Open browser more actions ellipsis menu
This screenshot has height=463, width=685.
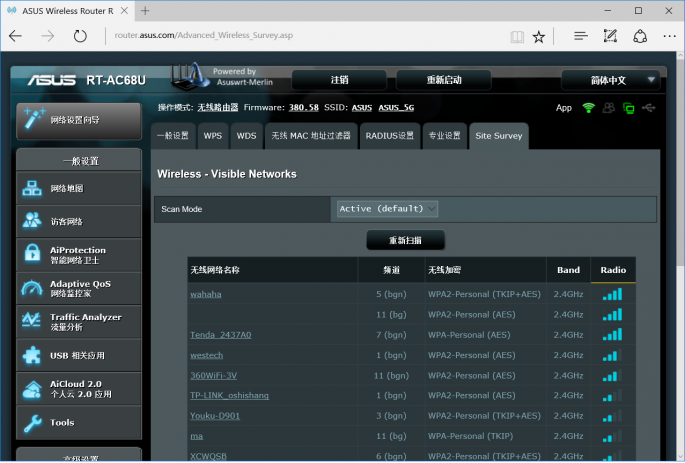pyautogui.click(x=669, y=36)
